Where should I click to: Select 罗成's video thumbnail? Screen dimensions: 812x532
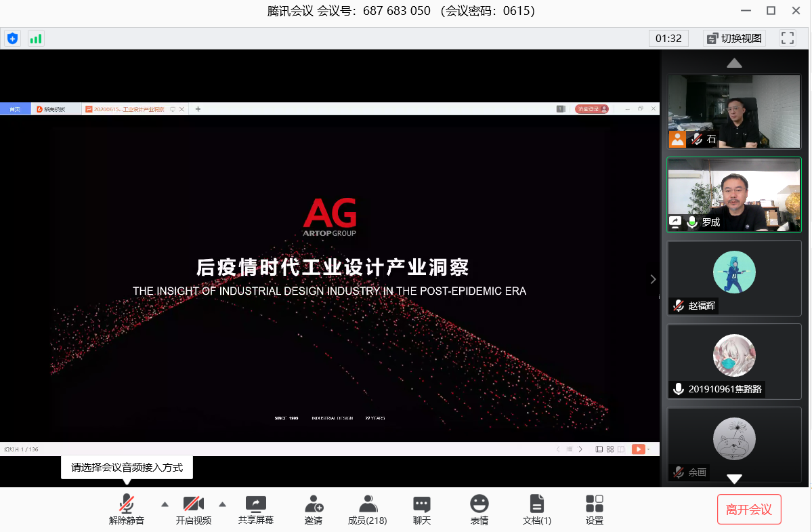[x=734, y=195]
